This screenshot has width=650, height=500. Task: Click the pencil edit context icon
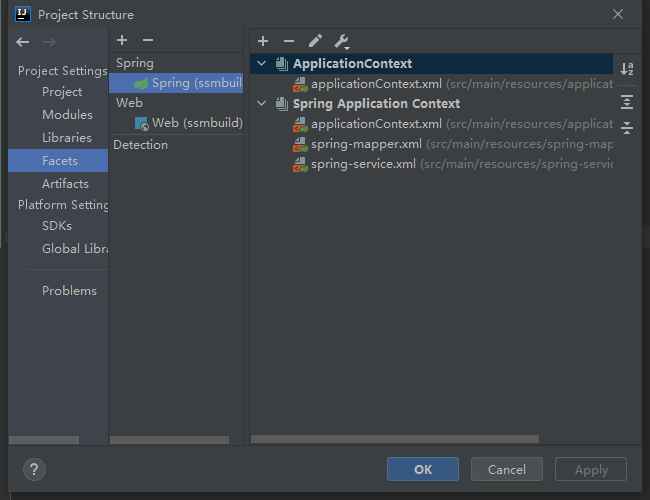tap(315, 41)
